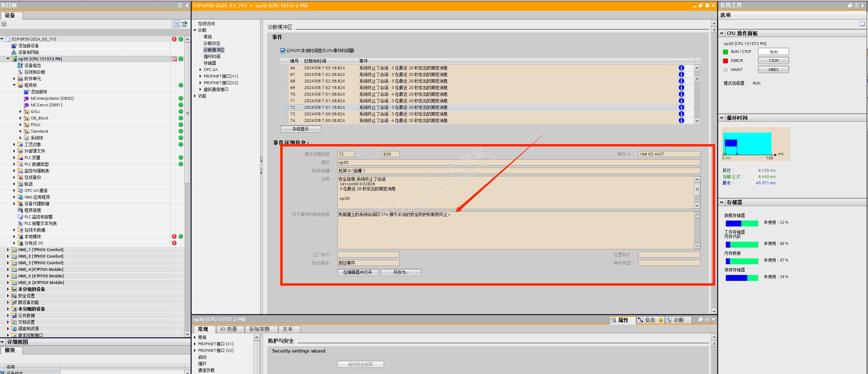Expand the OPC UA diagnostics node
The height and width of the screenshot is (374, 868).
[200, 70]
